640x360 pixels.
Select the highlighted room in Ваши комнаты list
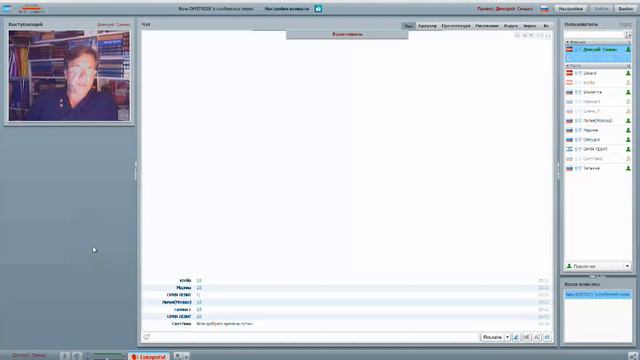598,294
